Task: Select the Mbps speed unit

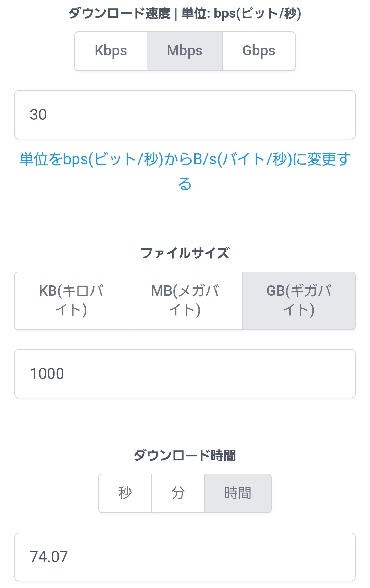Action: (x=185, y=51)
